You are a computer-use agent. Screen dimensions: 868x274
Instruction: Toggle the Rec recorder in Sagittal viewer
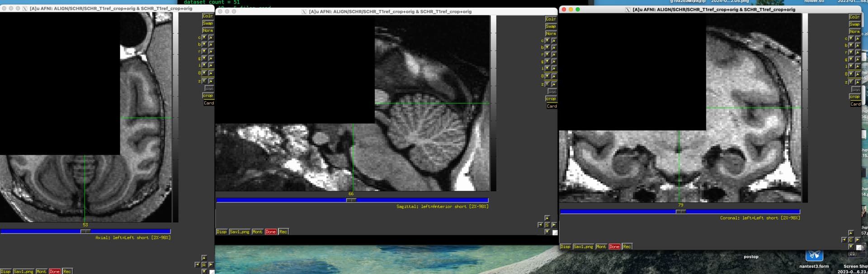click(x=283, y=232)
